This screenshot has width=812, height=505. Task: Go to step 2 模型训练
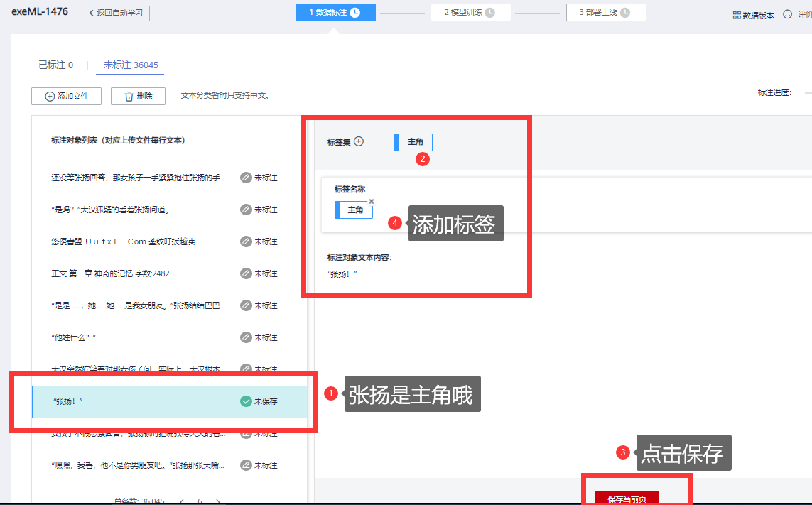click(x=471, y=13)
